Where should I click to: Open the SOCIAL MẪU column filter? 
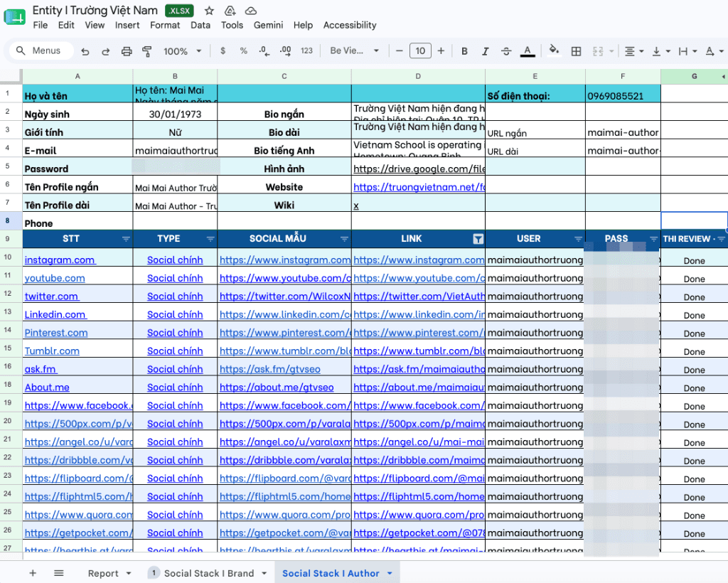tap(344, 239)
